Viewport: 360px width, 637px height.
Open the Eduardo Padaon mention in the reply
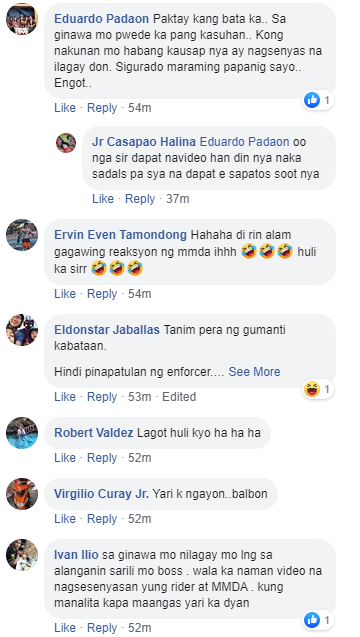click(245, 142)
